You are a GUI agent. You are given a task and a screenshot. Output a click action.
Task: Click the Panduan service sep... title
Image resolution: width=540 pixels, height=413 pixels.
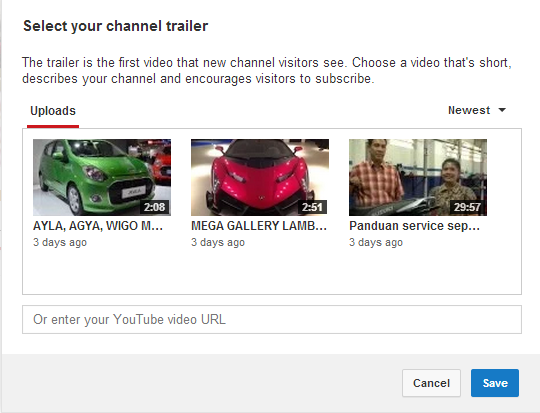point(414,226)
